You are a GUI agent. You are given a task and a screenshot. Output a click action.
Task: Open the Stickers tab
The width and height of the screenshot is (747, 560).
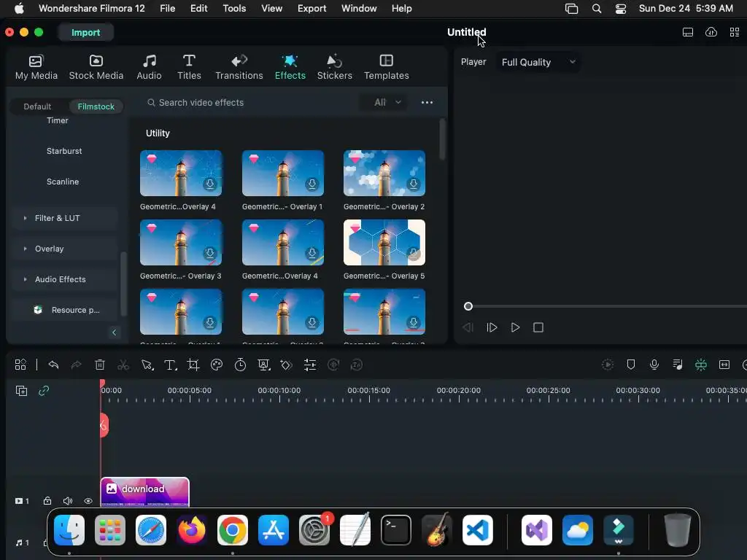334,67
